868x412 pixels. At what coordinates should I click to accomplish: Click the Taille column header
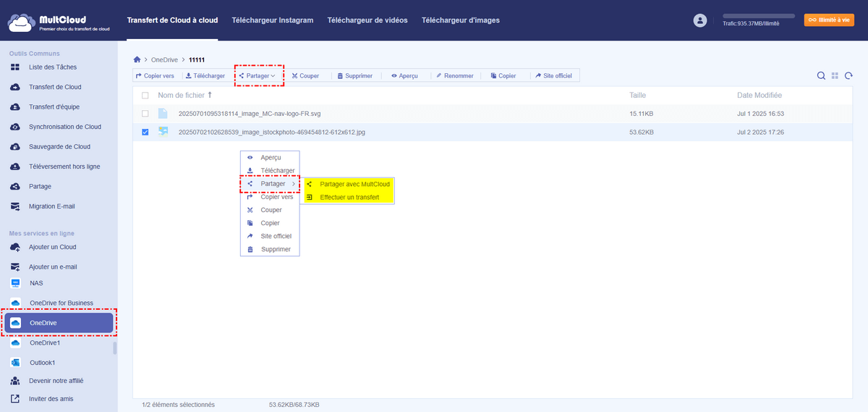click(x=638, y=95)
